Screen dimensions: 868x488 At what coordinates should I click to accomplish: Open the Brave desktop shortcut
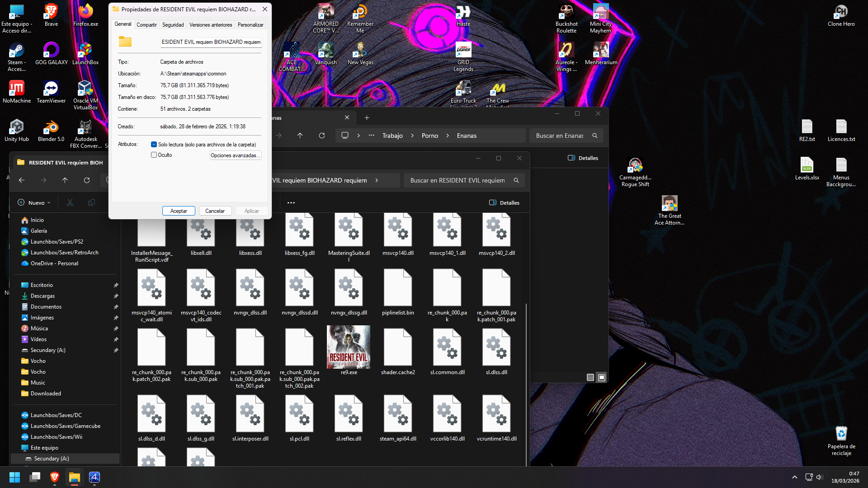point(51,15)
